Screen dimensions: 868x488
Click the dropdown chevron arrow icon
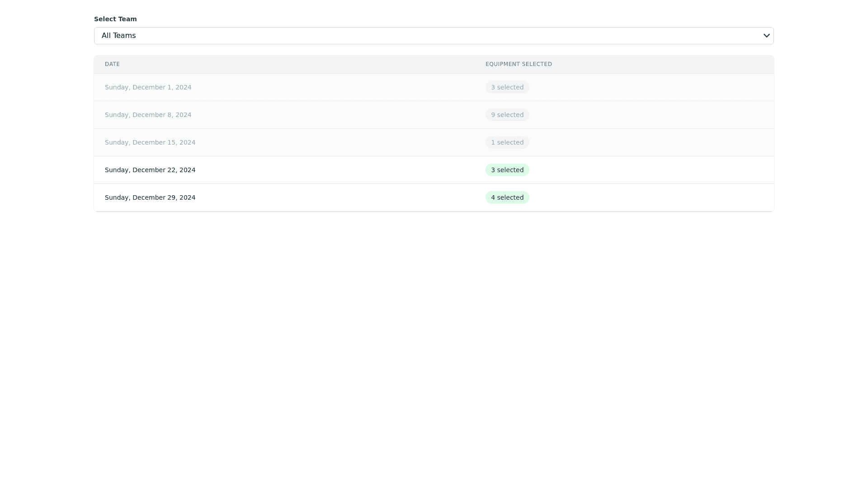766,36
